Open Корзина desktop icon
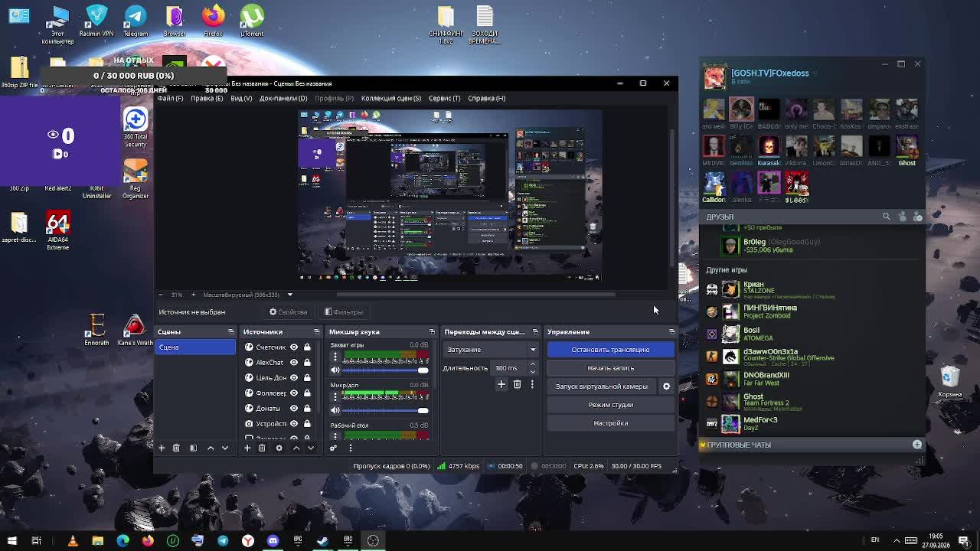 click(950, 382)
